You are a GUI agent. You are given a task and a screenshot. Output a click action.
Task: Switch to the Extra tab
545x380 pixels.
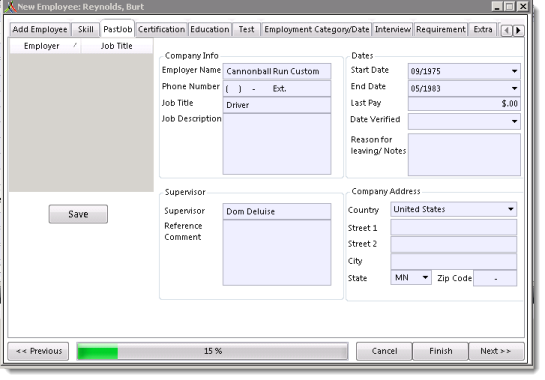pyautogui.click(x=483, y=30)
